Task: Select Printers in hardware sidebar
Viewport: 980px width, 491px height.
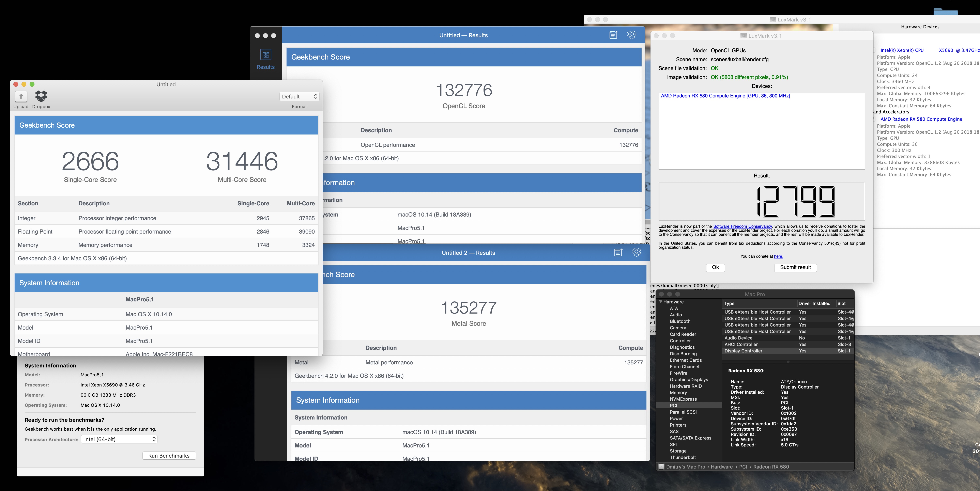Action: point(678,425)
